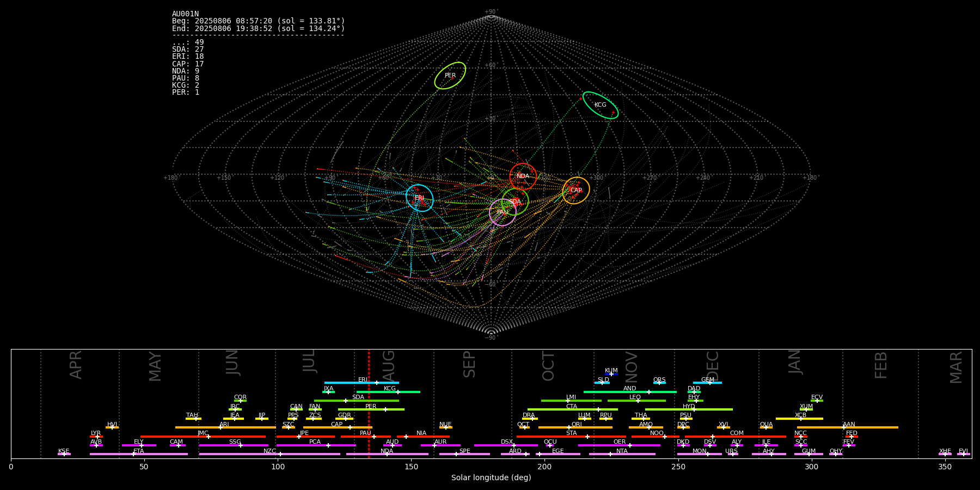
Task: Click the NTA shower bar in timeline
Action: [x=622, y=454]
